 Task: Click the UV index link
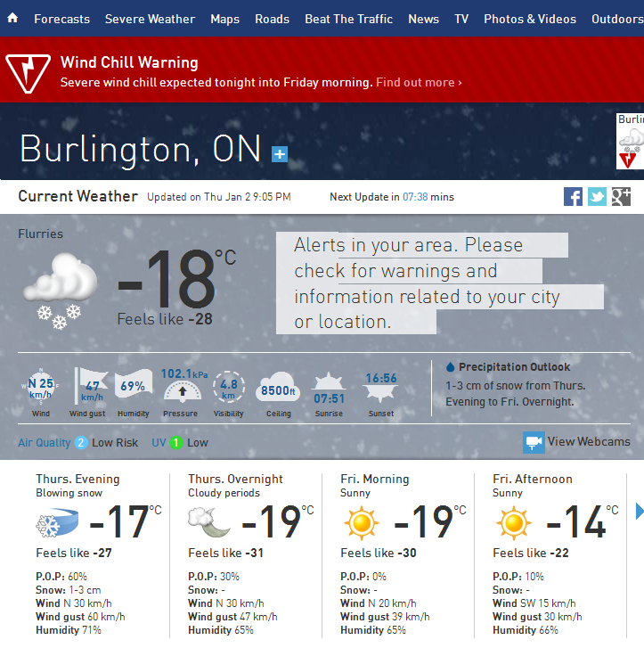(159, 443)
